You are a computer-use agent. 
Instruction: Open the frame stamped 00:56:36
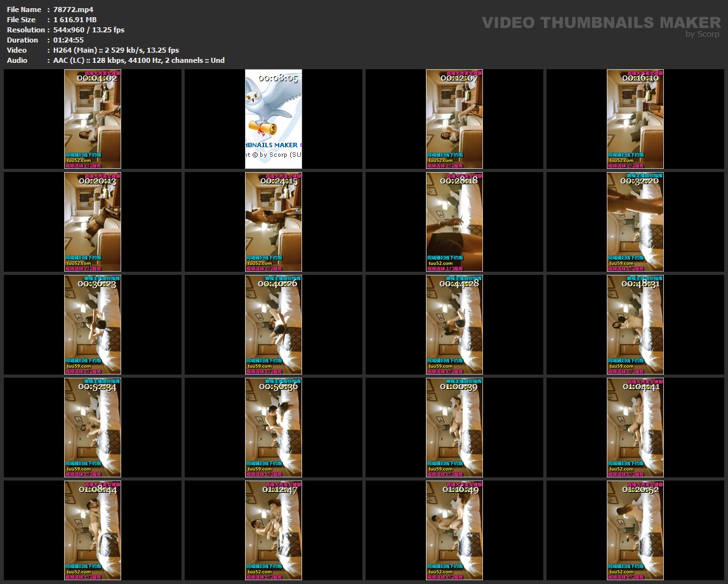click(274, 428)
